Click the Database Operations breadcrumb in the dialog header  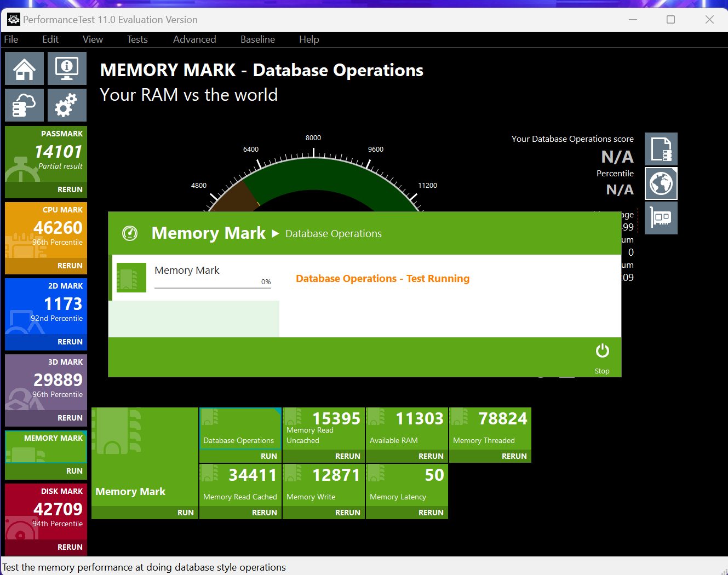tap(334, 234)
